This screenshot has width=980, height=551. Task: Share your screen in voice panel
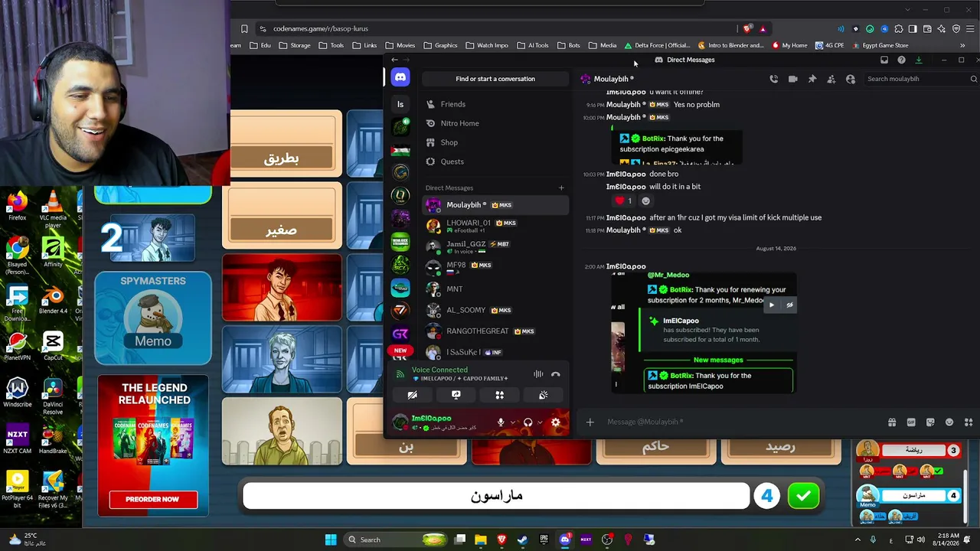456,395
